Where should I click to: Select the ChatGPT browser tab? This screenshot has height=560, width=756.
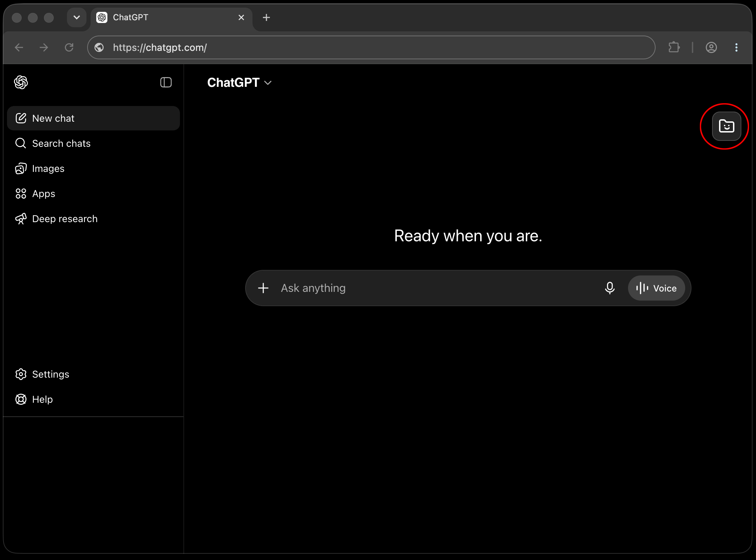click(172, 17)
